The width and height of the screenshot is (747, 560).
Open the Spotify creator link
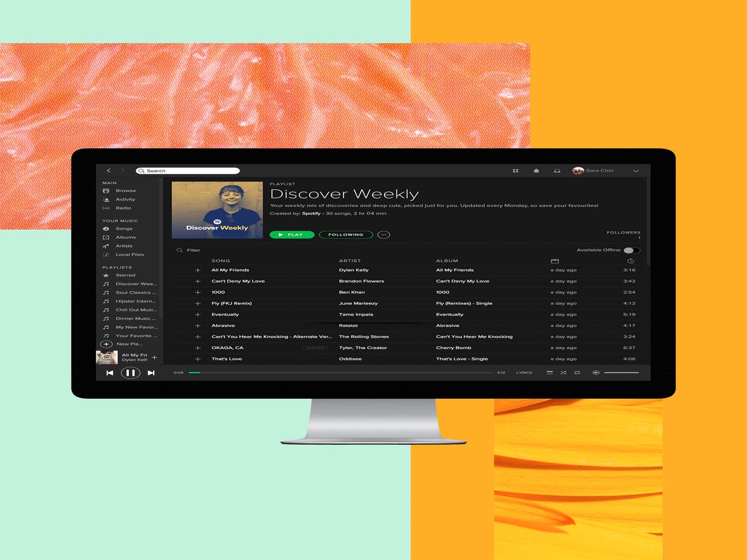coord(311,213)
